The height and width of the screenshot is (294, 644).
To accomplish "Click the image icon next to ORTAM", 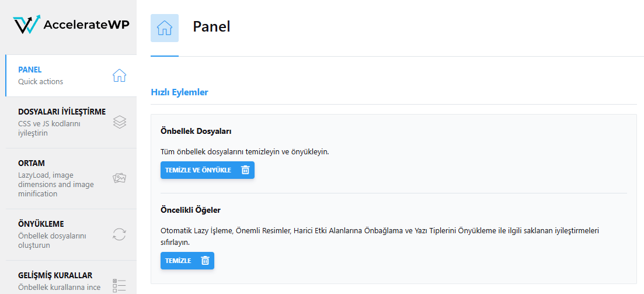I will point(119,178).
